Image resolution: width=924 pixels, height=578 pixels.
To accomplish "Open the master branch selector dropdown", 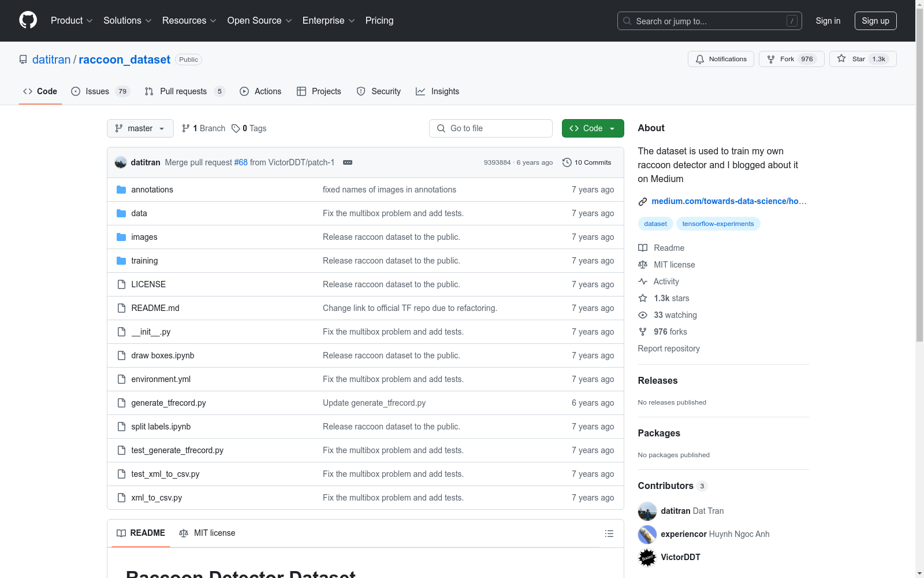I will [x=140, y=128].
